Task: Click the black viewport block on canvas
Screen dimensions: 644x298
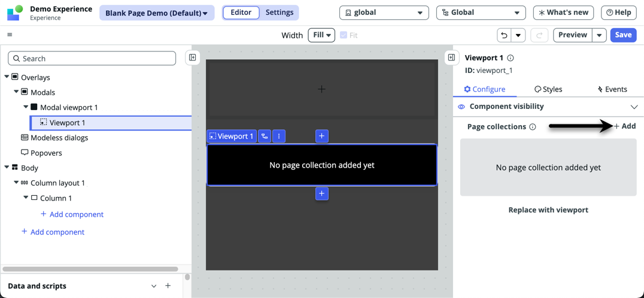Action: pyautogui.click(x=321, y=165)
